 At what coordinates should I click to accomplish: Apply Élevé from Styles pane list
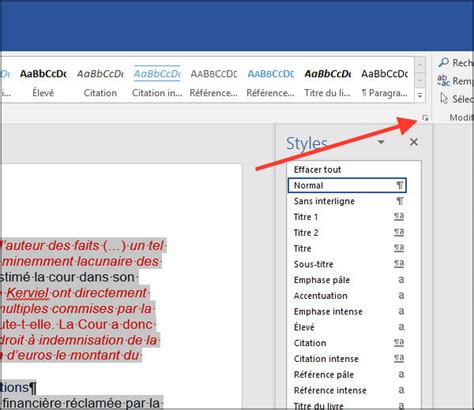[347, 327]
